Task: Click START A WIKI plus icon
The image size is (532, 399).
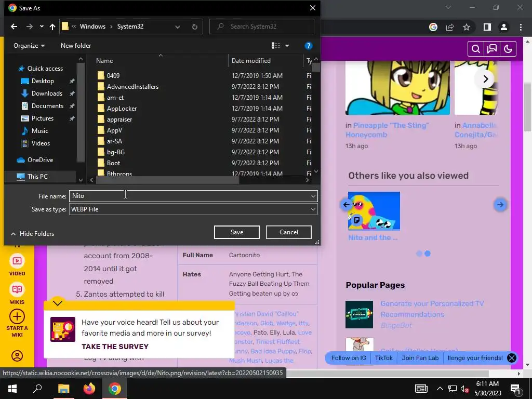Action: (x=17, y=317)
